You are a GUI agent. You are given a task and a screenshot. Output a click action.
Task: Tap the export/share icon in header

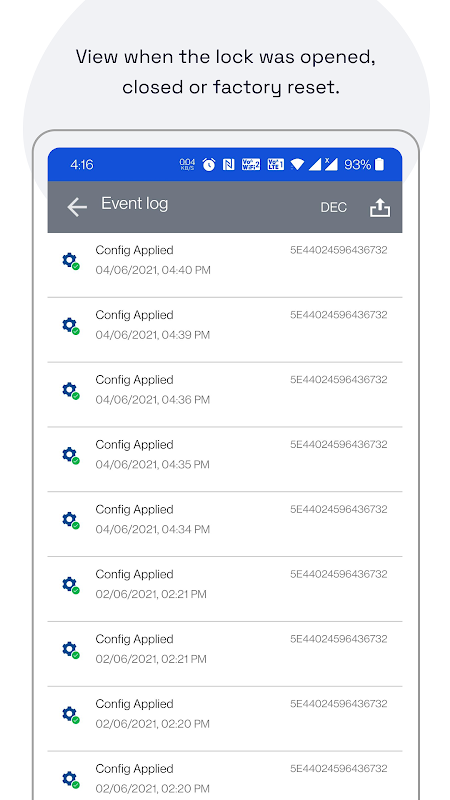(x=380, y=208)
